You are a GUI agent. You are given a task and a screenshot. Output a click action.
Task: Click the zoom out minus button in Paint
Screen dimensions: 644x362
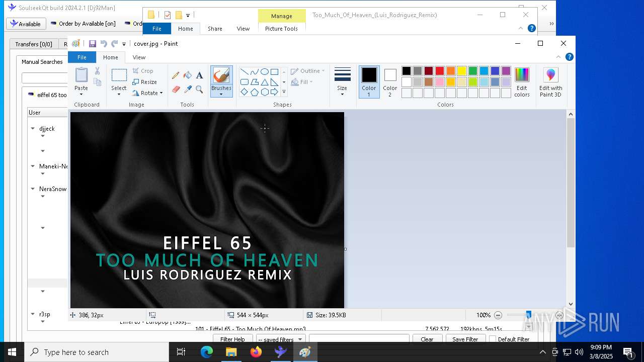[x=498, y=315]
